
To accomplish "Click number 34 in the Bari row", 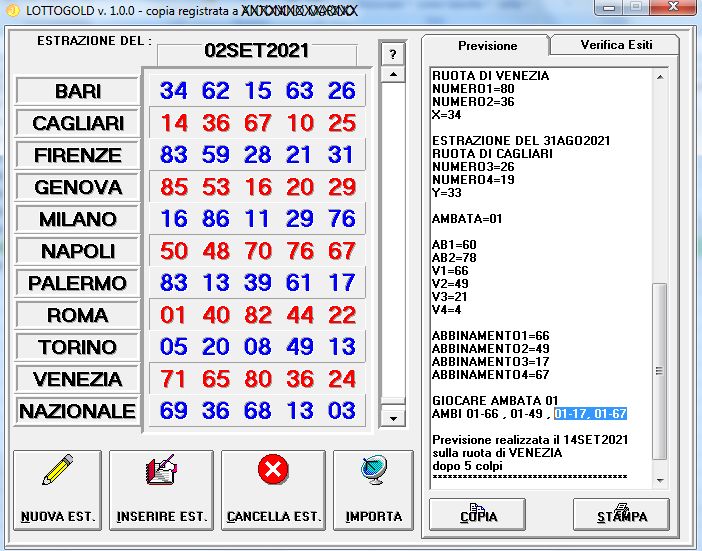I will pos(174,90).
